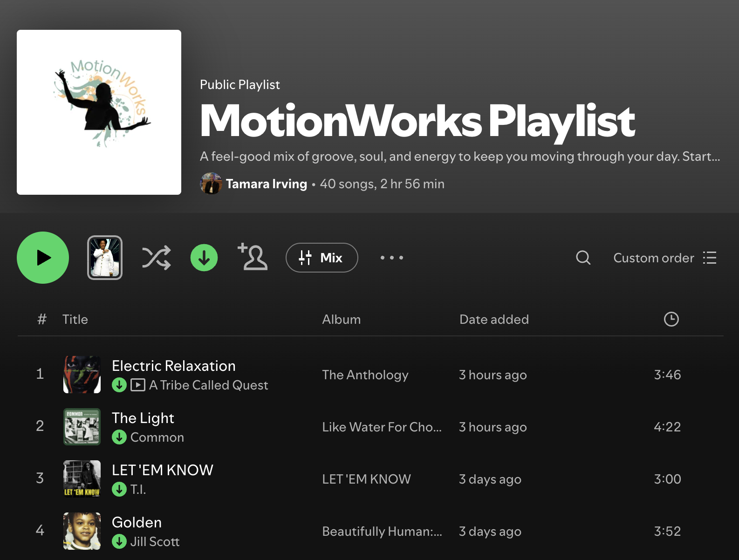Open the three-dot more options menu
739x560 pixels.
pos(391,258)
